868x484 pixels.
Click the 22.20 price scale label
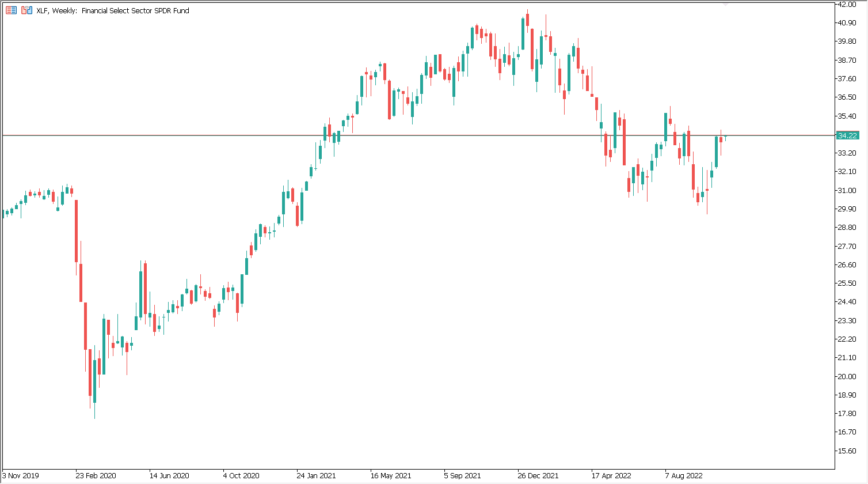[847, 339]
